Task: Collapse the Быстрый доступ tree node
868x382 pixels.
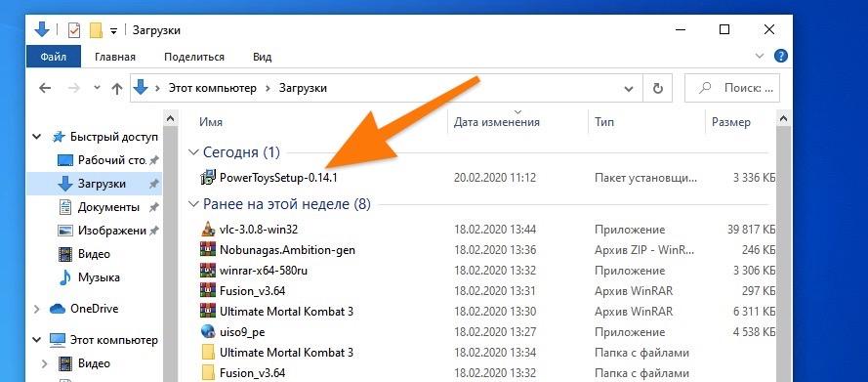Action: pos(37,136)
